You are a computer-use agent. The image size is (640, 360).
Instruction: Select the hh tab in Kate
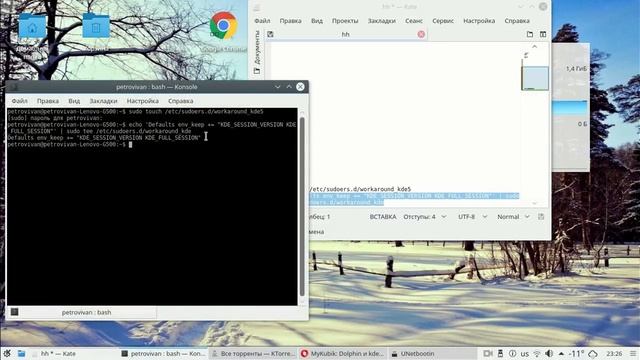[x=345, y=35]
